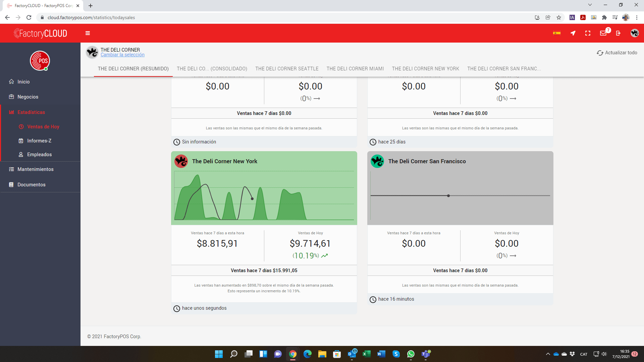
Task: Click the New York sales chart point
Action: point(252,199)
